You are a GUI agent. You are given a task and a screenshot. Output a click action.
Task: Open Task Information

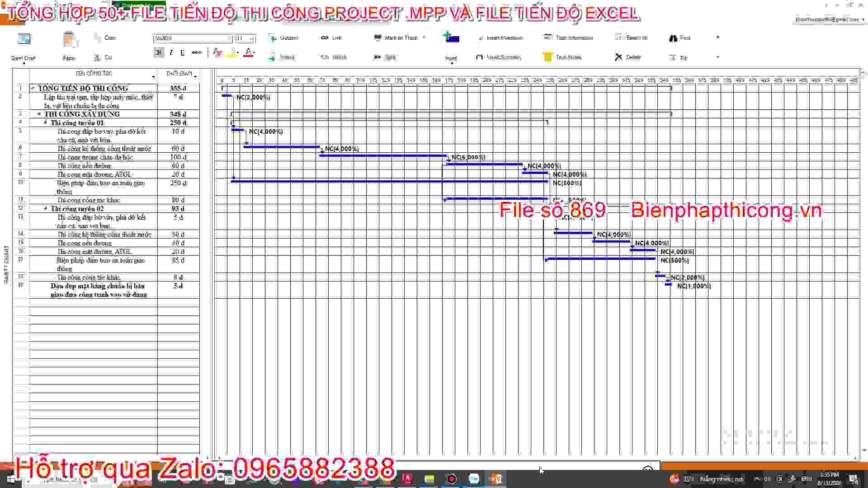[568, 38]
